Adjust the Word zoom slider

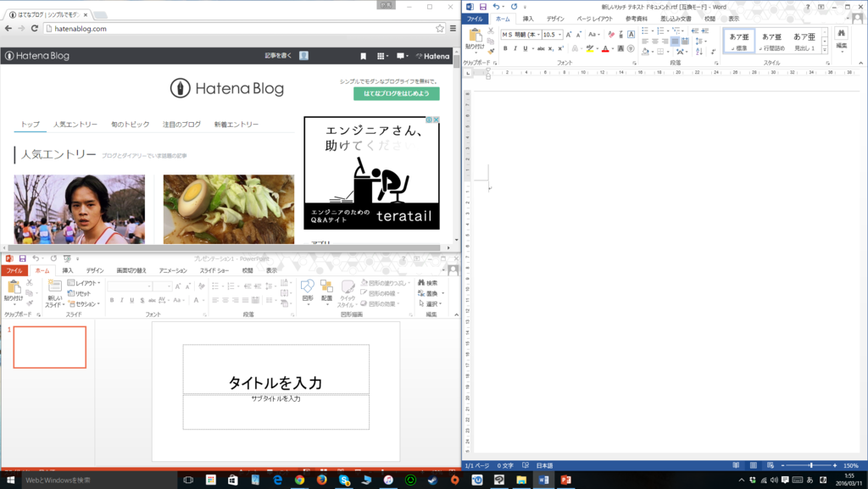(x=810, y=466)
